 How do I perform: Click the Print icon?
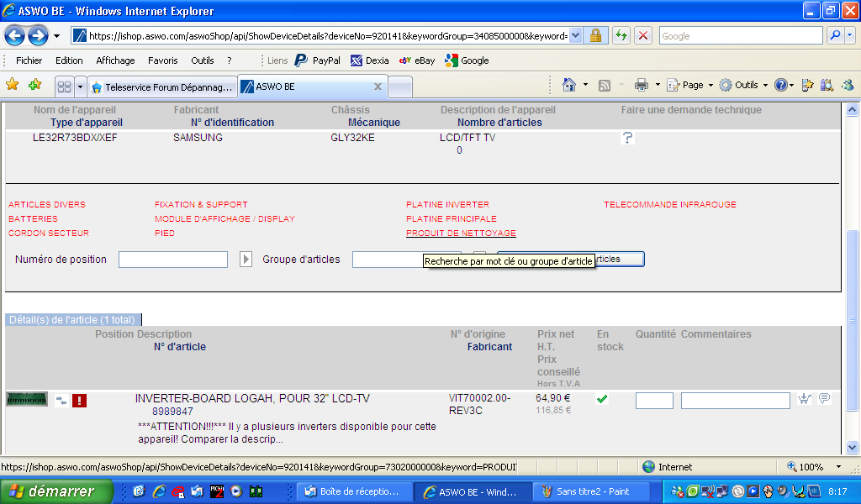click(641, 85)
